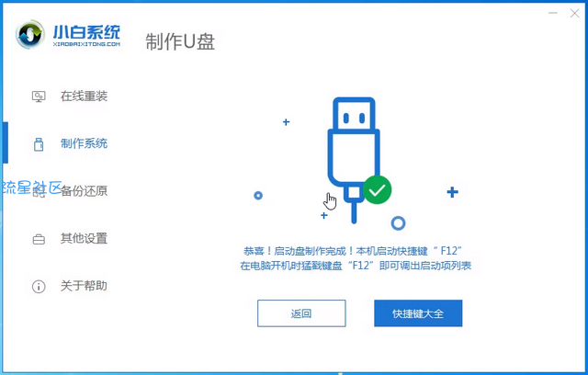Click the 小白系统 brand name text
The height and width of the screenshot is (375, 588).
pos(86,32)
